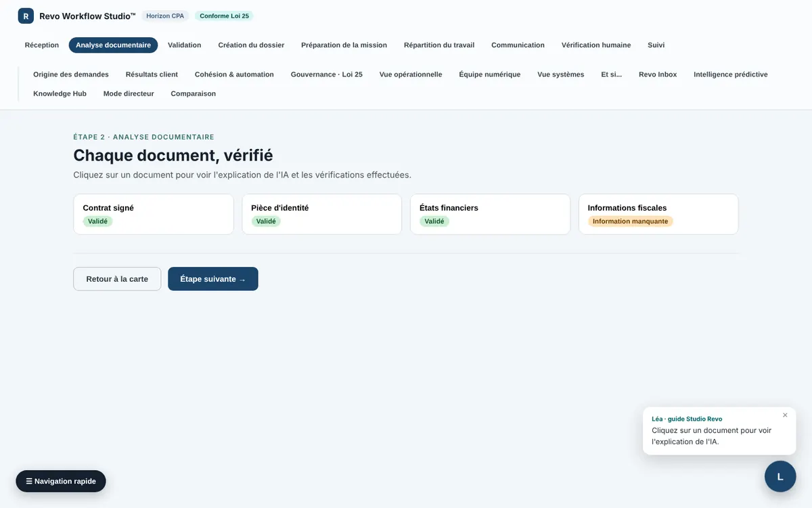This screenshot has width=812, height=508.
Task: Open Résultats client view
Action: click(x=152, y=75)
